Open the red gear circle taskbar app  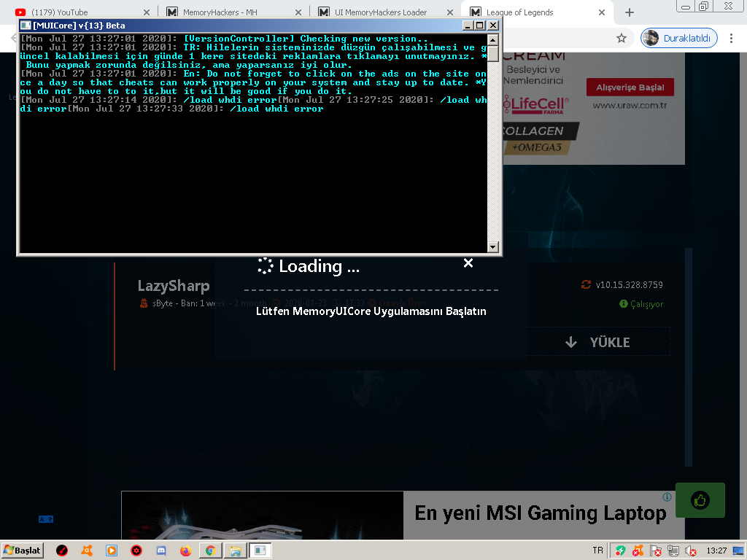136,551
